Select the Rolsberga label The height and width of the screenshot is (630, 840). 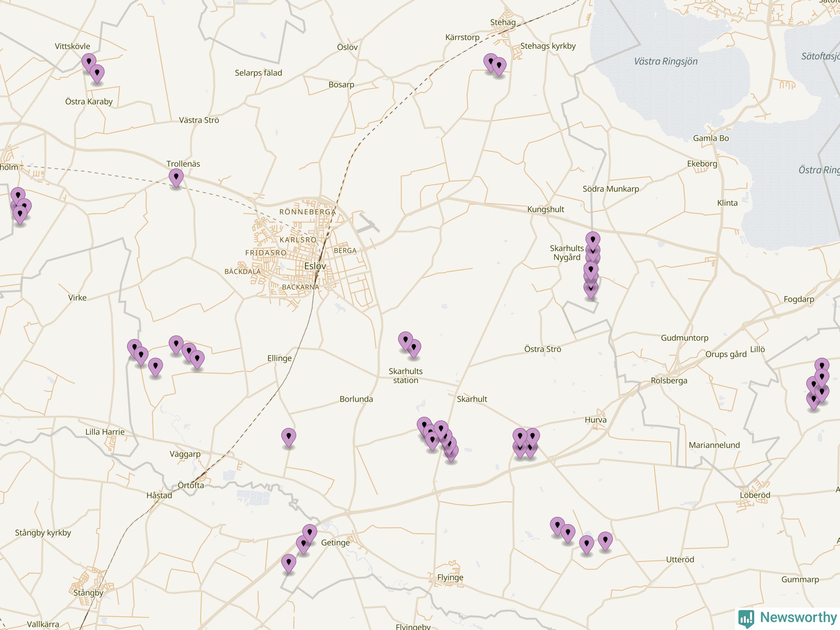[x=669, y=381]
